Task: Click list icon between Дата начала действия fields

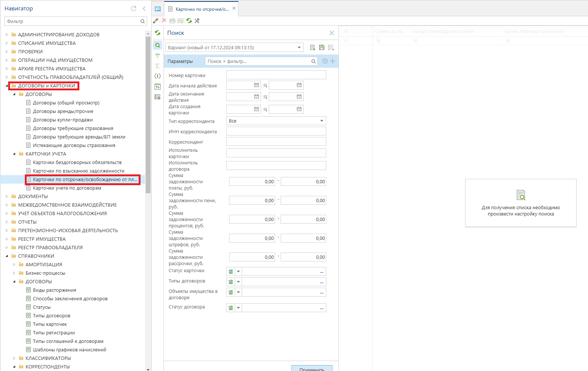Action: (265, 86)
